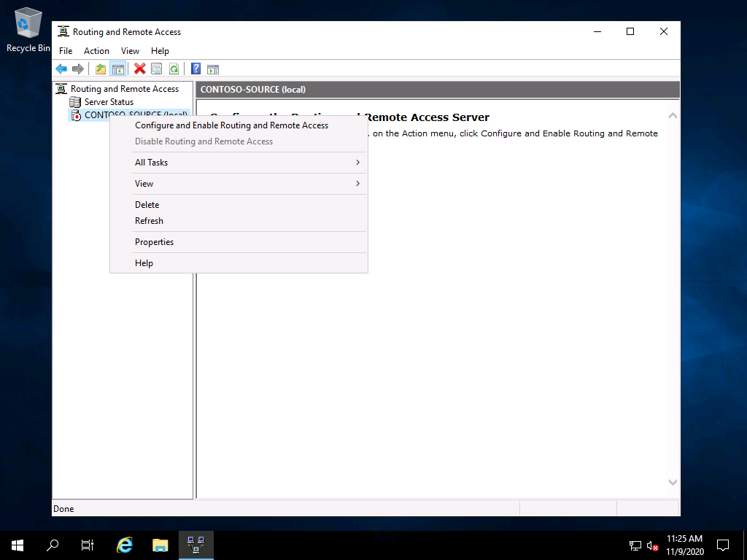The width and height of the screenshot is (747, 560).
Task: Click the blue Help question mark icon
Action: pyautogui.click(x=196, y=69)
